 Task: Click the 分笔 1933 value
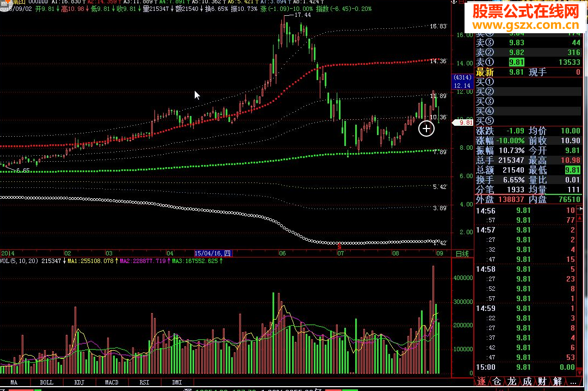[516, 190]
